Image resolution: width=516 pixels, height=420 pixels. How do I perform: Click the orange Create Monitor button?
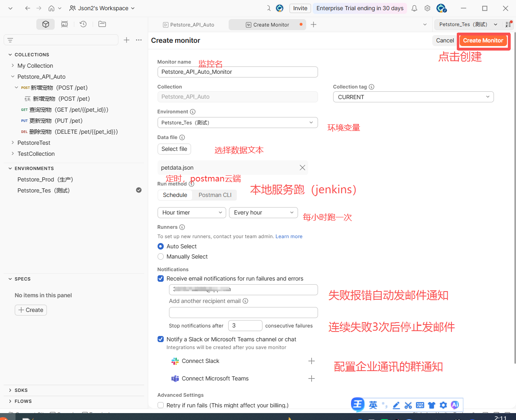(483, 40)
